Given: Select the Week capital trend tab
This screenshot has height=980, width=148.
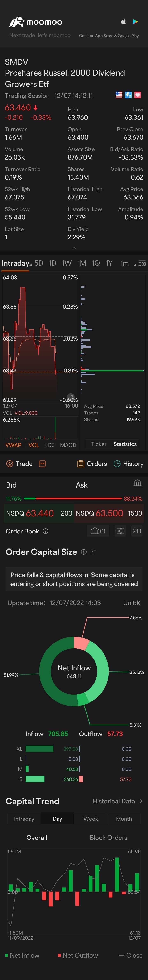Looking at the screenshot, I should tap(90, 819).
